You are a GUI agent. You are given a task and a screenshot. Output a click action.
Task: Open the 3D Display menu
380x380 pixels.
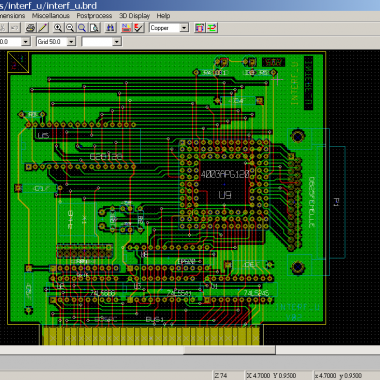(134, 16)
